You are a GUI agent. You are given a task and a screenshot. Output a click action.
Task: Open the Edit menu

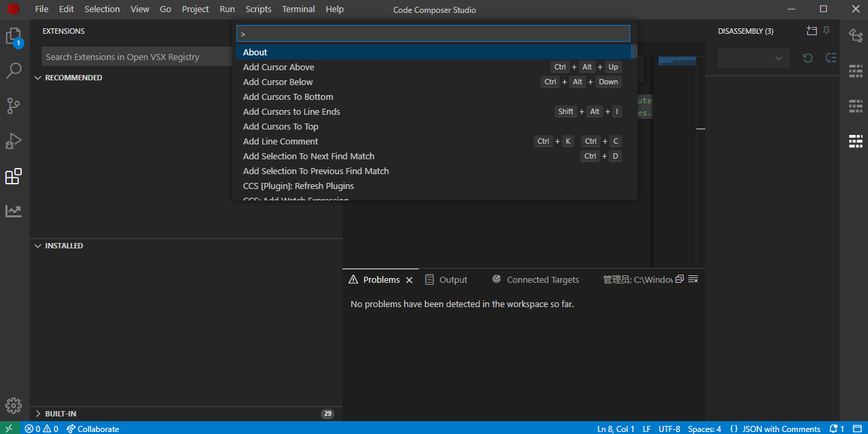66,9
